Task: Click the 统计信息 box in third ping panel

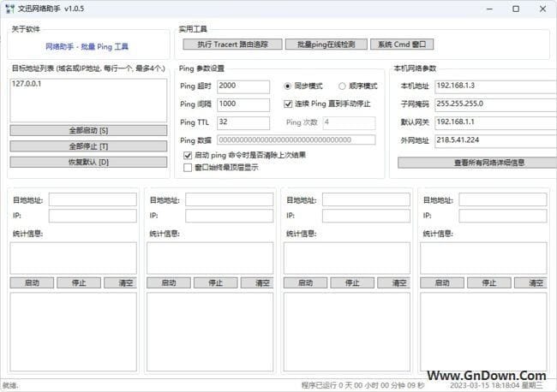Action: coord(347,258)
